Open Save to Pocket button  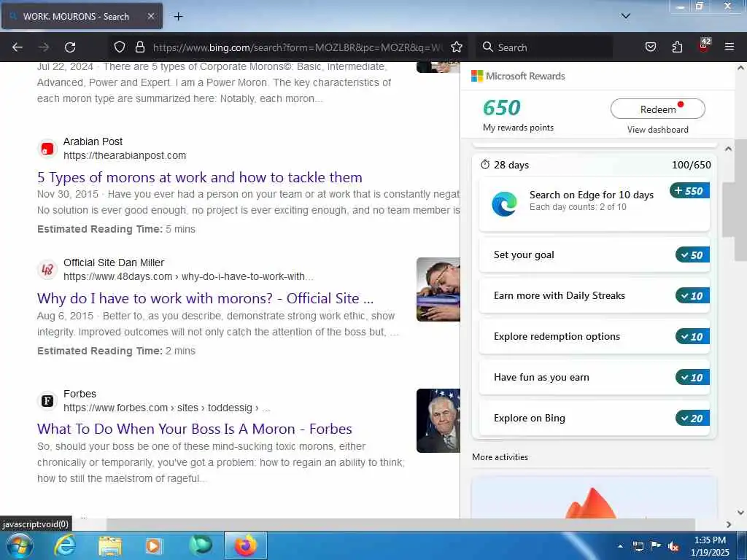click(x=650, y=47)
